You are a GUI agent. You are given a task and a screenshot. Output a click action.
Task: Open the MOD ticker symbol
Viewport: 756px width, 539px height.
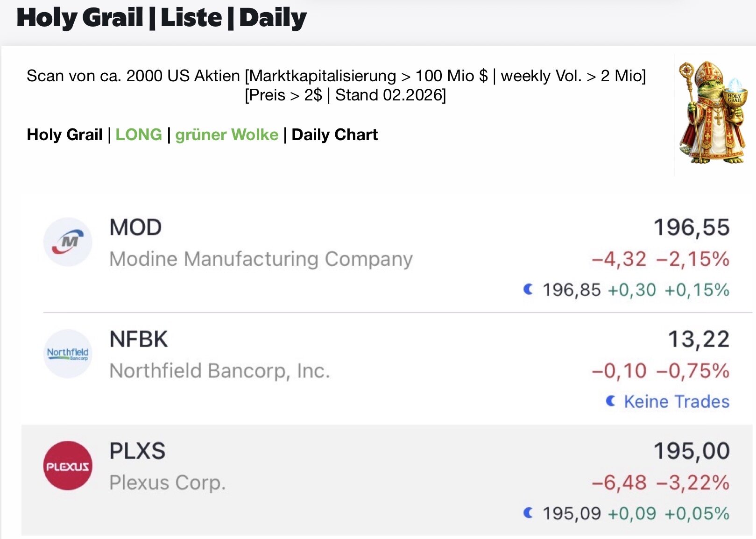(x=135, y=227)
